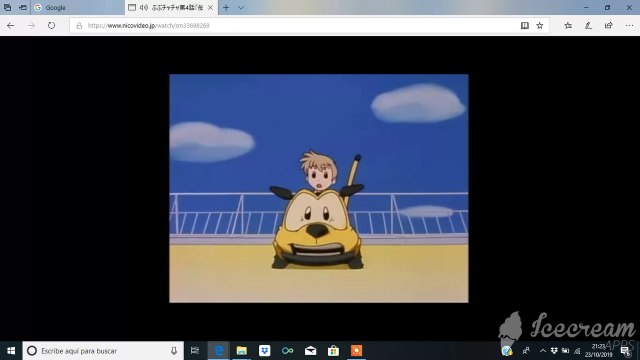Image resolution: width=640 pixels, height=360 pixels.
Task: Minimize the Edge window
Action: [x=586, y=7]
